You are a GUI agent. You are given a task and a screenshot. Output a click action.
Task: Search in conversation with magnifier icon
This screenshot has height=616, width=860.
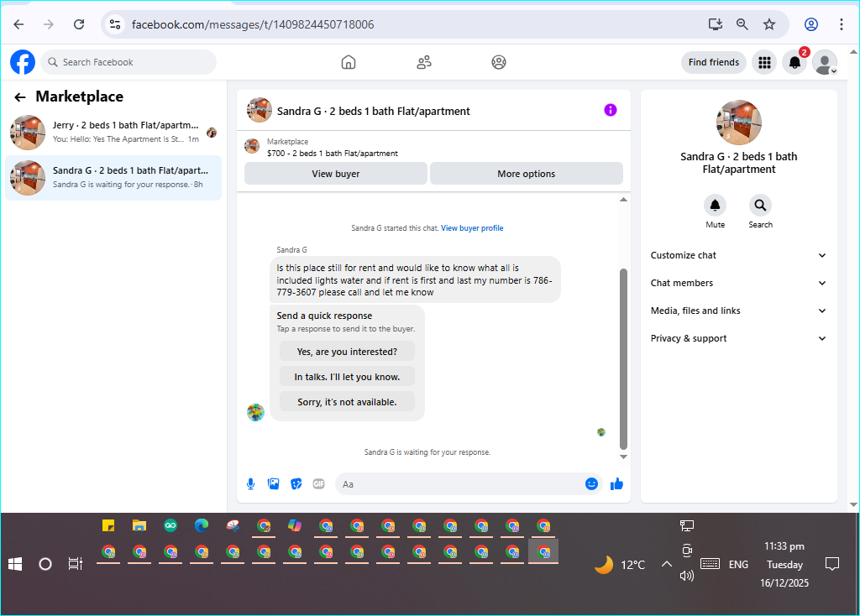click(x=760, y=206)
